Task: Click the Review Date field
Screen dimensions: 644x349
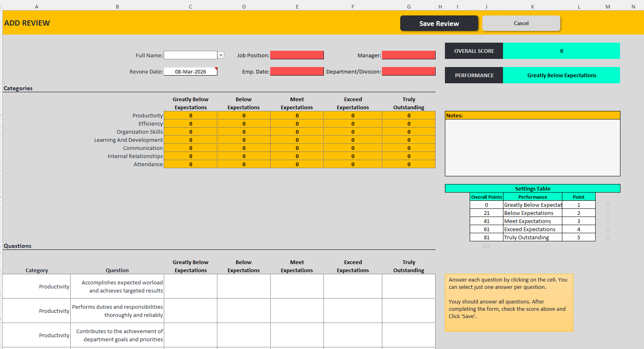Action: coord(190,72)
